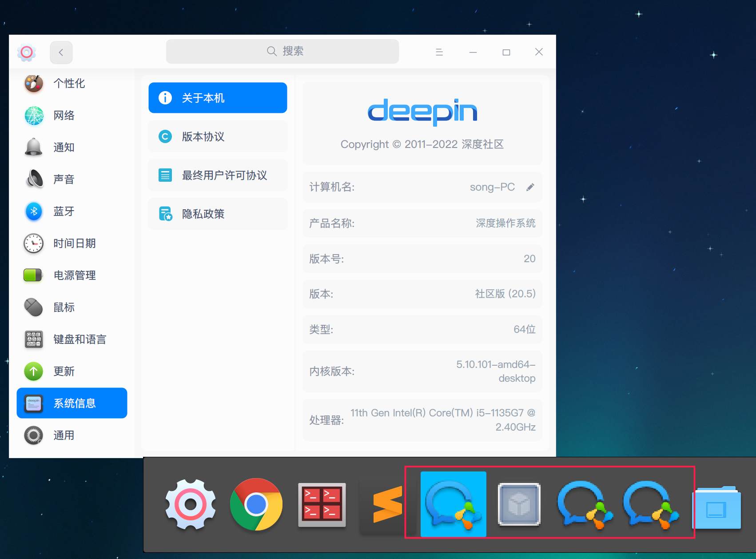Click the "计算机名:" label

coord(332,187)
